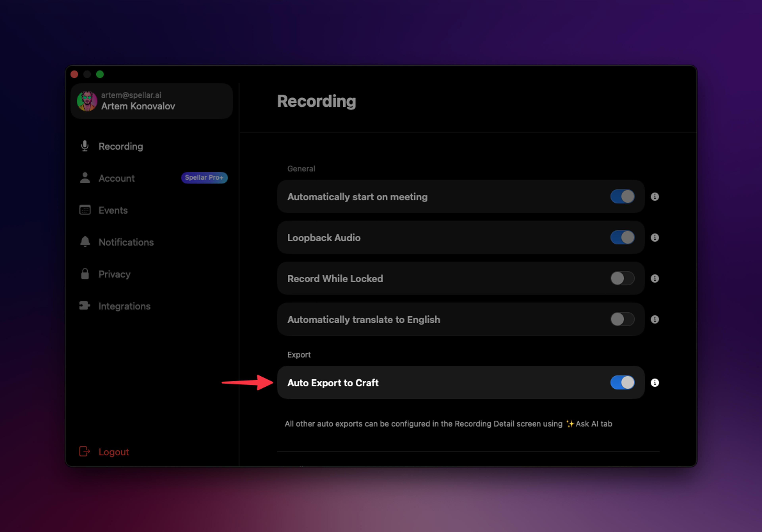The image size is (762, 532).
Task: Enable Automatically translate to English switch
Action: [x=622, y=319]
